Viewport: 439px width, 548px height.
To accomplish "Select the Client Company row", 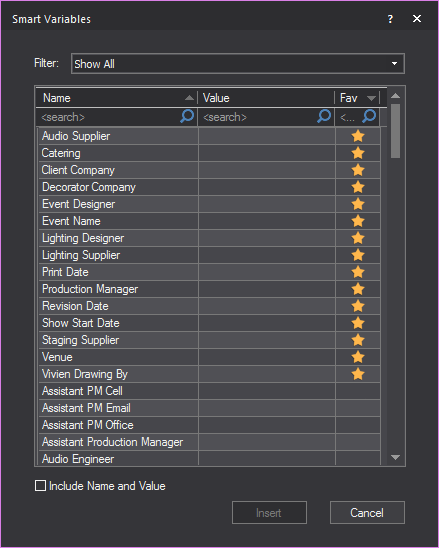I will pyautogui.click(x=209, y=170).
